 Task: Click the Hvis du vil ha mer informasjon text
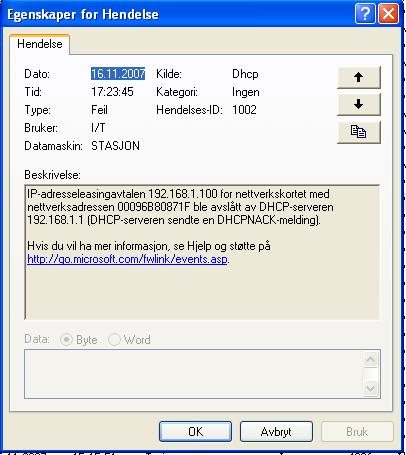(x=149, y=246)
